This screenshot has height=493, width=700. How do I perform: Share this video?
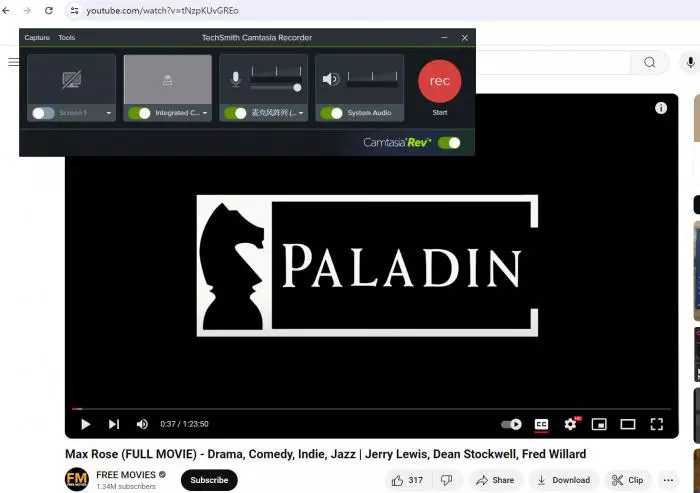pyautogui.click(x=495, y=480)
